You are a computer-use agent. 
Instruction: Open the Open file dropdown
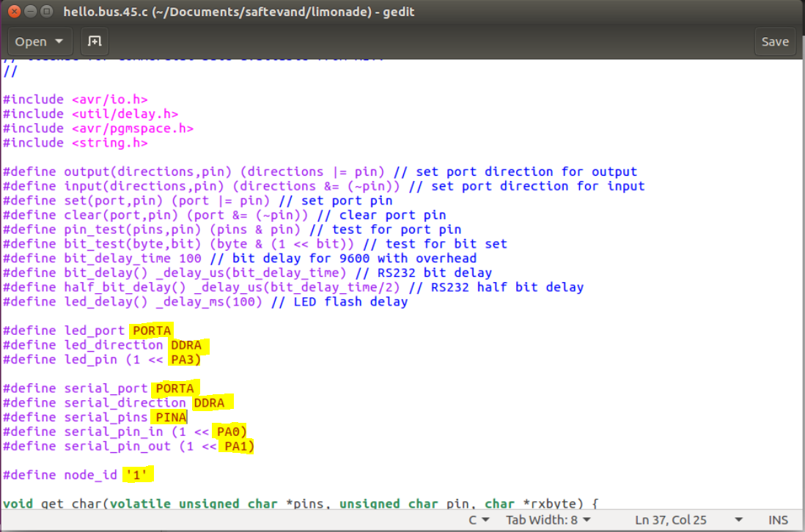pos(39,42)
